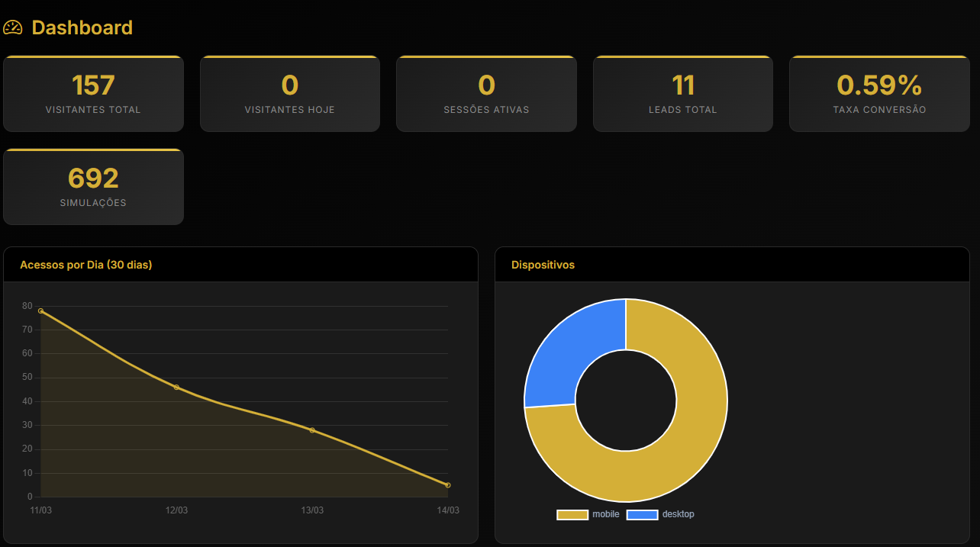The height and width of the screenshot is (547, 980).
Task: Select the data point above 13/03
Action: coord(313,430)
